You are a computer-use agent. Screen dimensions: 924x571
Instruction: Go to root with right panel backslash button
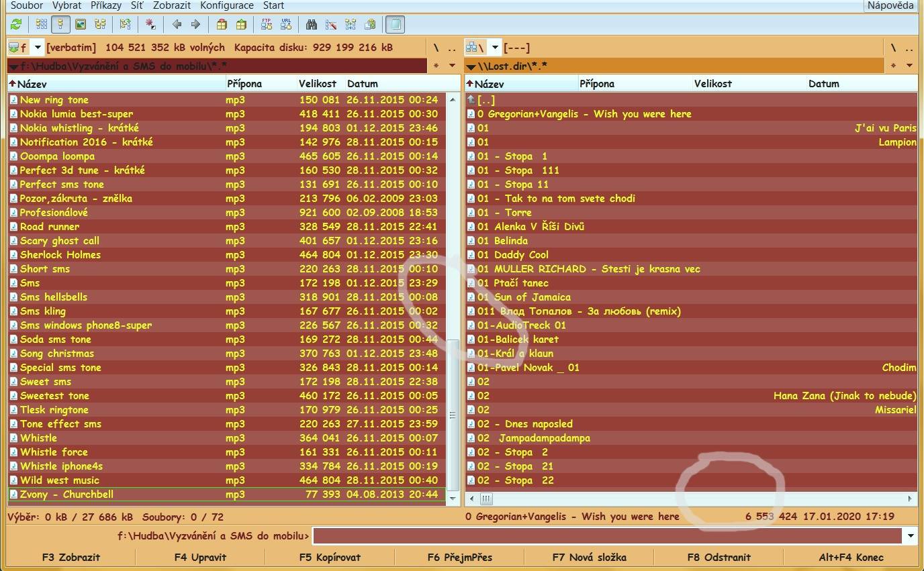point(893,48)
